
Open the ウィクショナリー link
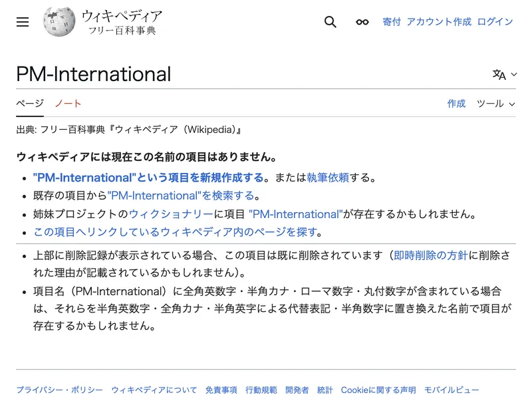[x=171, y=214]
